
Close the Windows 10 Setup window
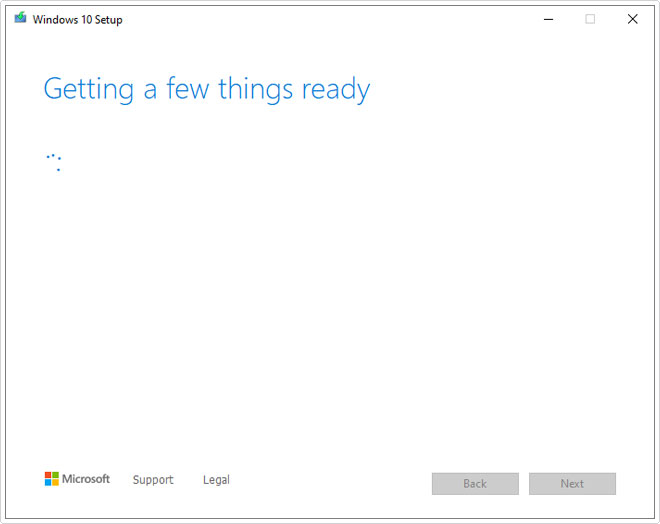click(x=632, y=19)
